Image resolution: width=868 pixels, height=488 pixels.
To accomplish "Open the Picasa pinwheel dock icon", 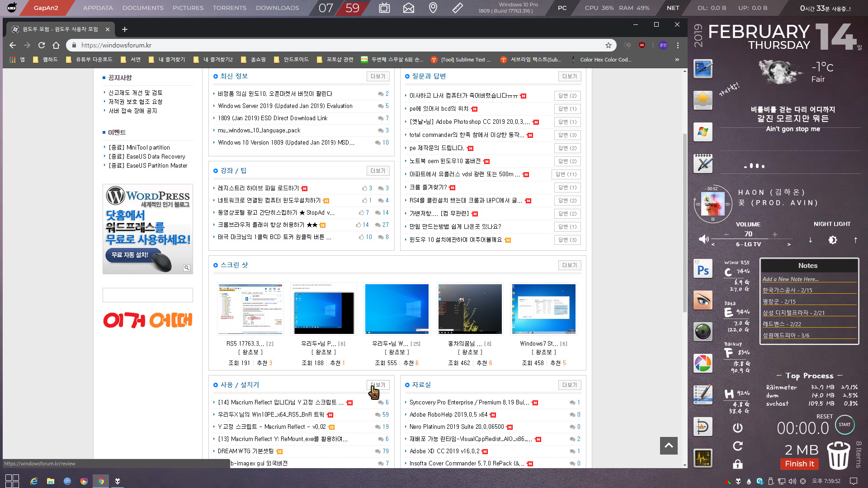I will coord(703,363).
